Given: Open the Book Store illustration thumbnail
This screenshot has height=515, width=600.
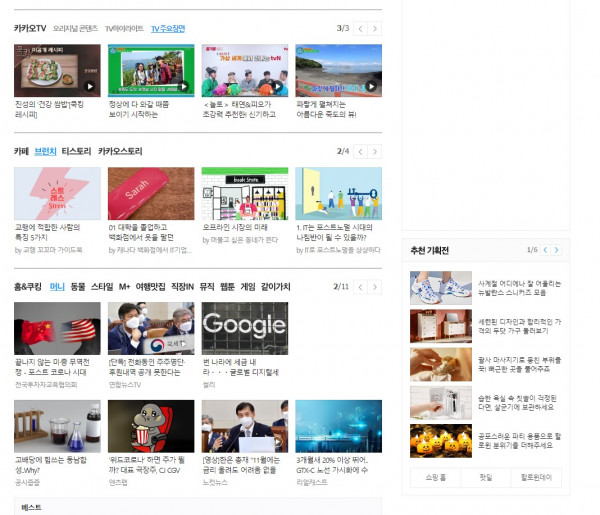Looking at the screenshot, I should tap(245, 193).
